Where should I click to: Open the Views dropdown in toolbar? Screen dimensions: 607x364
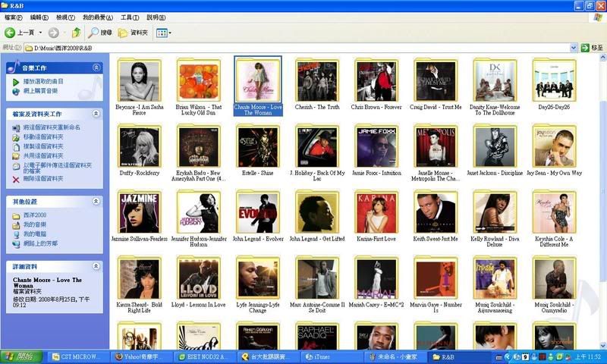tap(163, 33)
